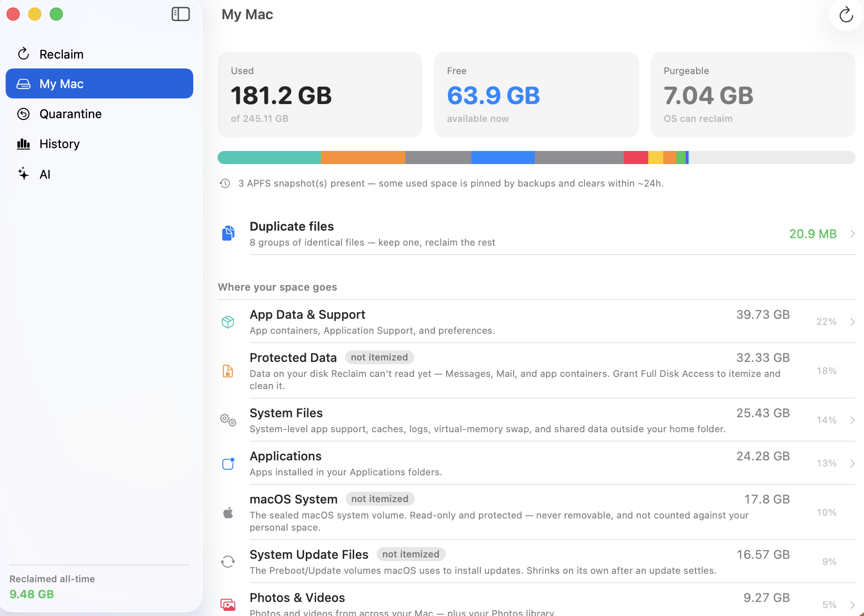Click the macOS System row title

[294, 499]
